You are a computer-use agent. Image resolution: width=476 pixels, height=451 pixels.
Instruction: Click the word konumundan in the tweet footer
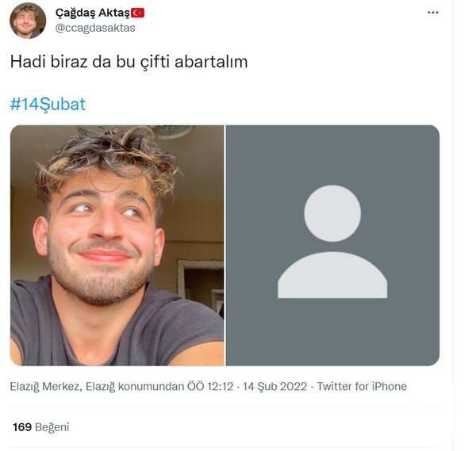coord(152,386)
